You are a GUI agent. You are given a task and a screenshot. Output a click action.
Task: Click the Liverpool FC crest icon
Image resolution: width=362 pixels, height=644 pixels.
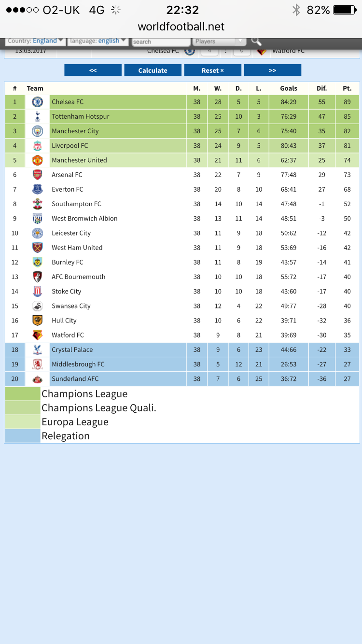[x=37, y=146]
